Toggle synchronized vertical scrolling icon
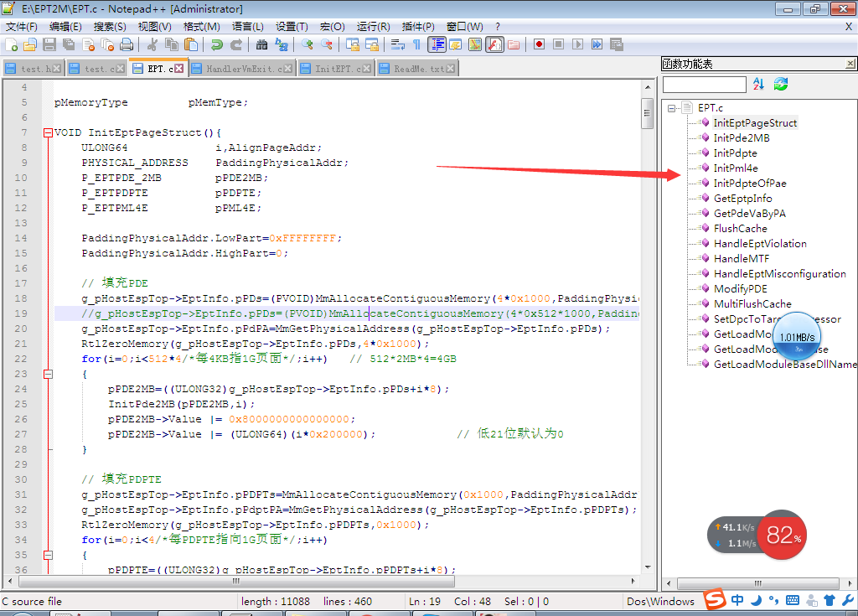Image resolution: width=858 pixels, height=616 pixels. click(353, 45)
